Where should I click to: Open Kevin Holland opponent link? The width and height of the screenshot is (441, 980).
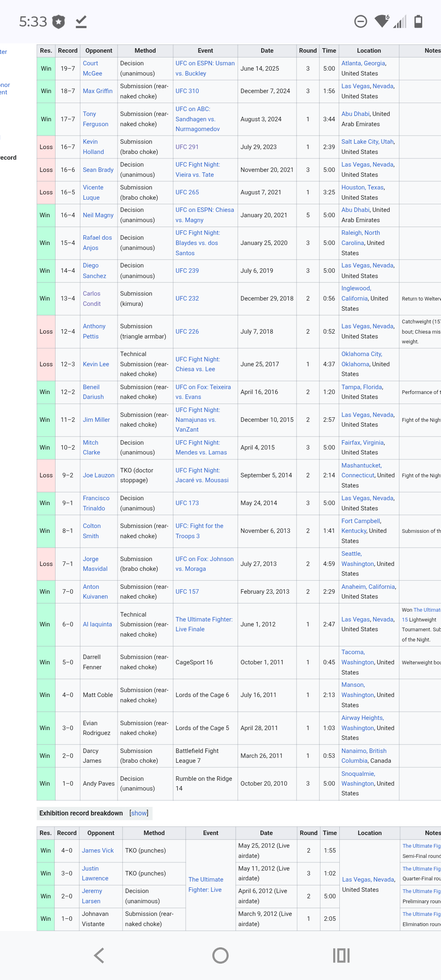coord(94,147)
